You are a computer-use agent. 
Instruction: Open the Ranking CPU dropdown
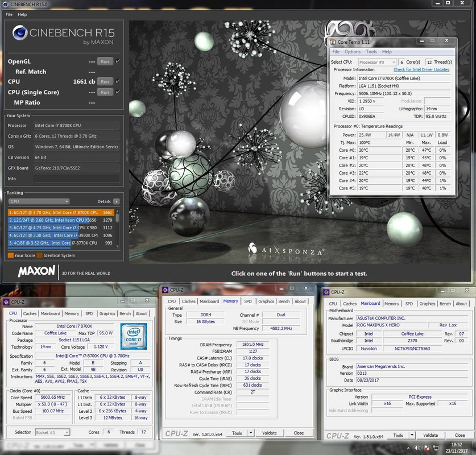[39, 201]
